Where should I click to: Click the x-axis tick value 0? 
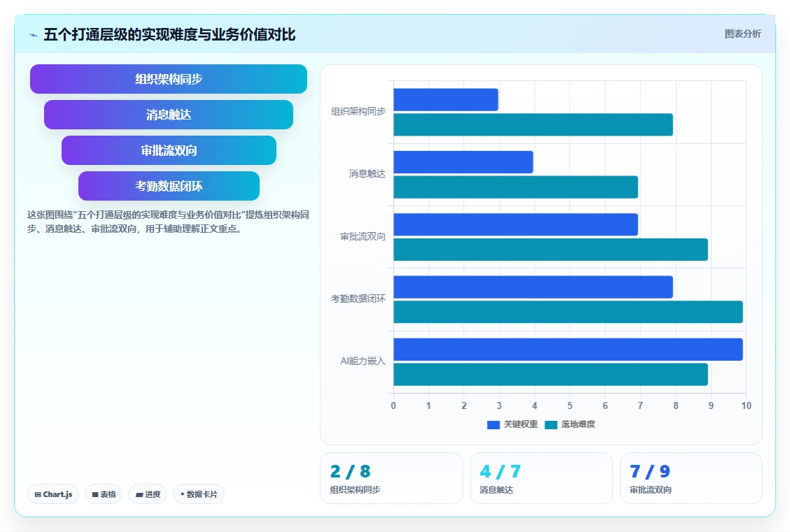click(393, 405)
